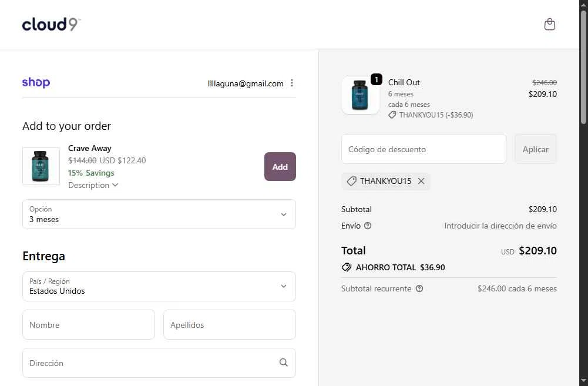Open account options menu next to email
The image size is (588, 386).
pyautogui.click(x=292, y=83)
